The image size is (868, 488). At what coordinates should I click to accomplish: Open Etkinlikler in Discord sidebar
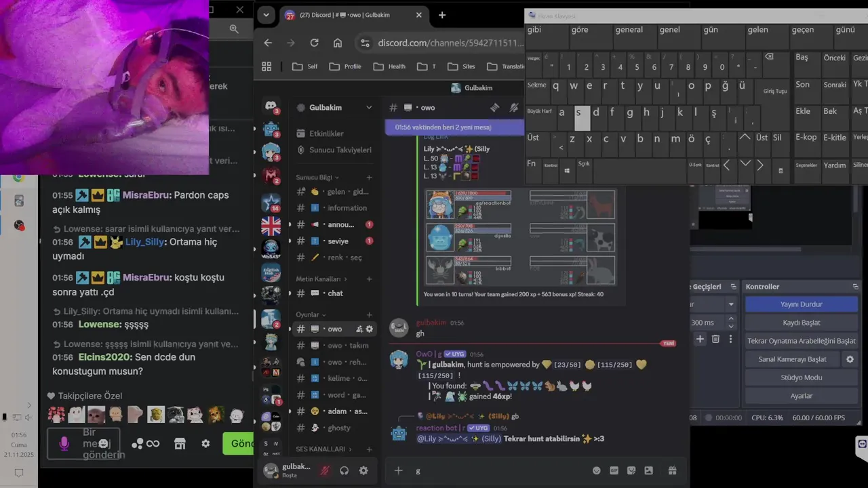[x=335, y=134]
